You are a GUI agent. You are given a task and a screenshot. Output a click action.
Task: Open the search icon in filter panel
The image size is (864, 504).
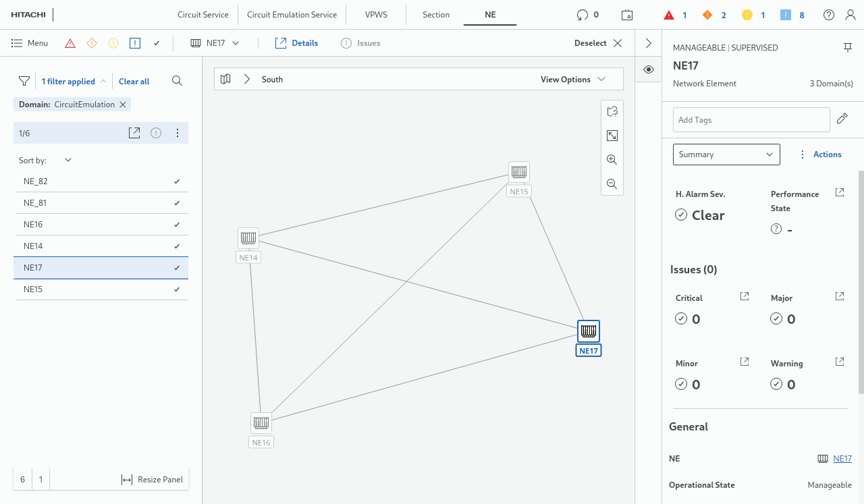pos(177,81)
